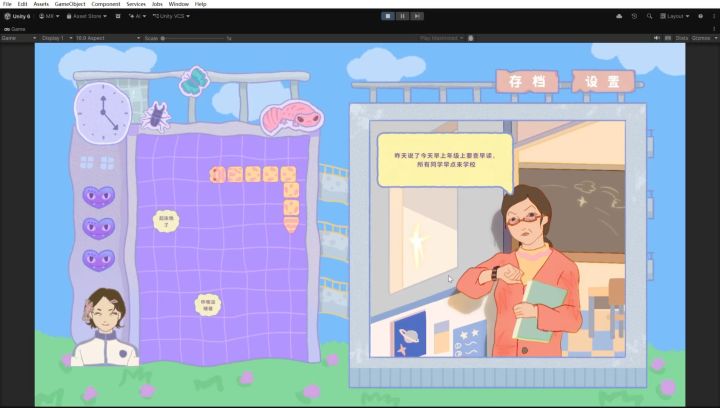Open the Services menu
The image size is (720, 408).
click(136, 4)
